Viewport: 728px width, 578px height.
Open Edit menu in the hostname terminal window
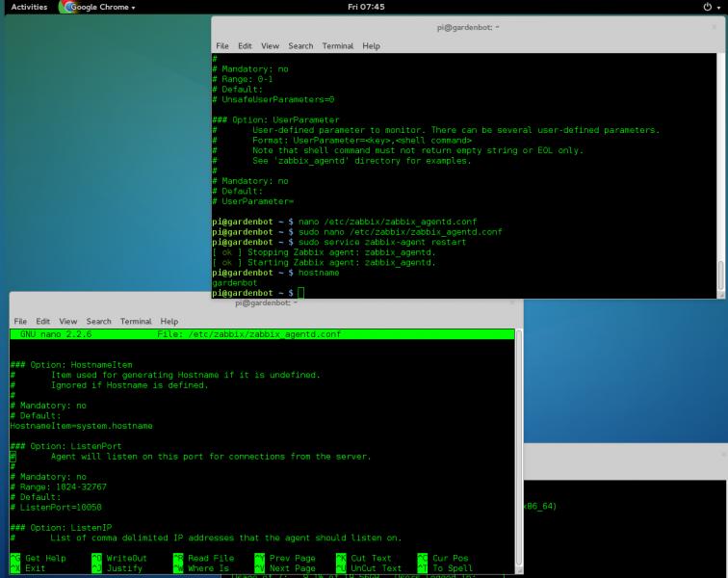coord(246,45)
